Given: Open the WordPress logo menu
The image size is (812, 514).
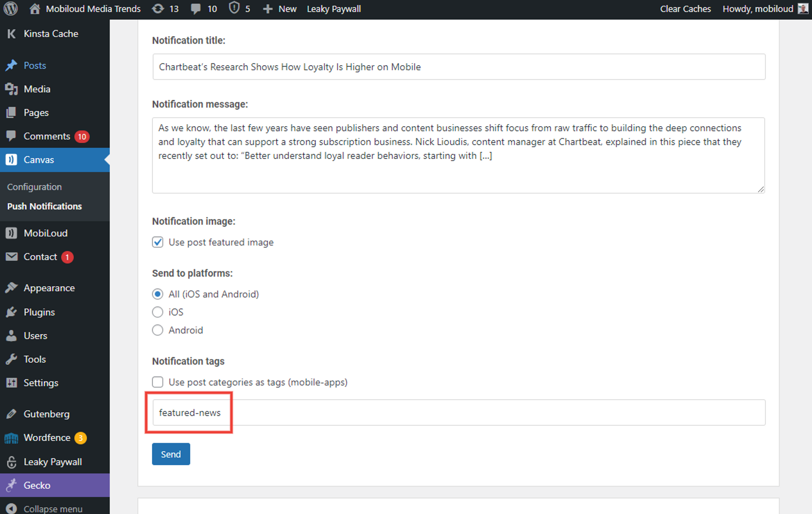Looking at the screenshot, I should click(11, 9).
